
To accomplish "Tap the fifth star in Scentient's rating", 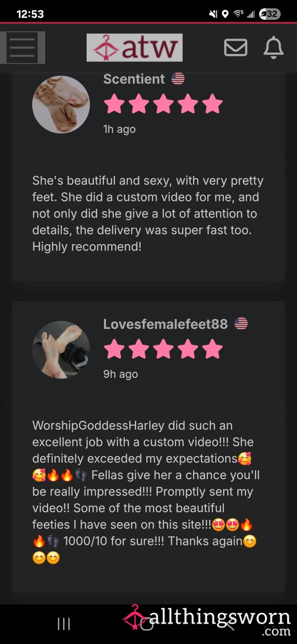I will [212, 104].
